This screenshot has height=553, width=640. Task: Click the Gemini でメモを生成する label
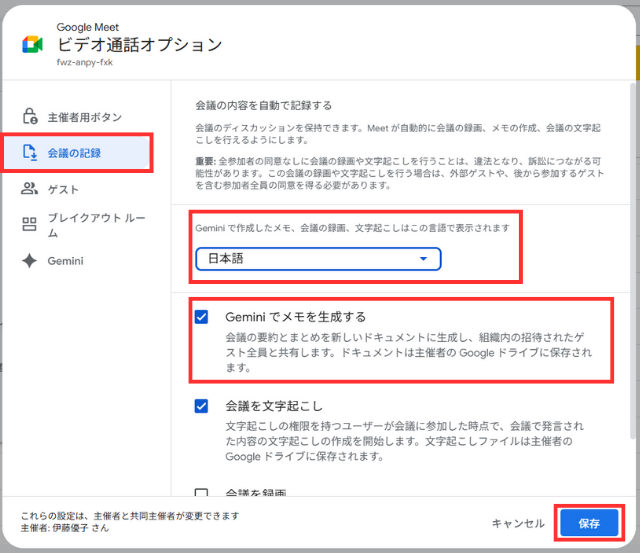coord(296,317)
